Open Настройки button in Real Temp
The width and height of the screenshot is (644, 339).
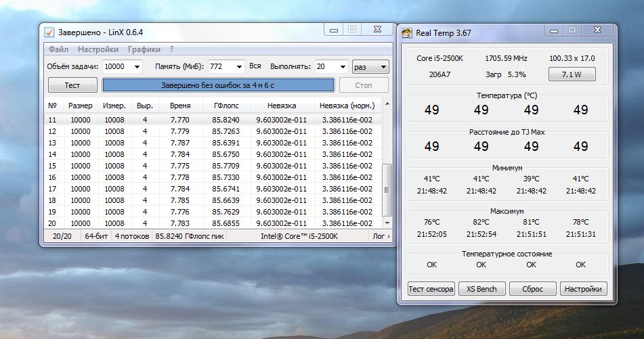[x=583, y=289]
